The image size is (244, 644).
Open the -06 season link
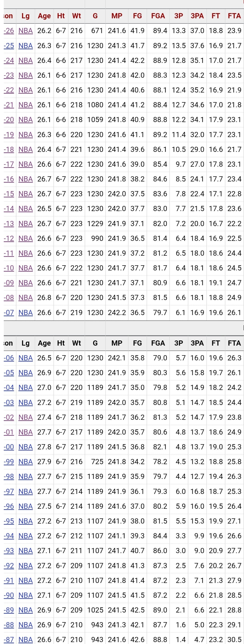click(x=9, y=358)
